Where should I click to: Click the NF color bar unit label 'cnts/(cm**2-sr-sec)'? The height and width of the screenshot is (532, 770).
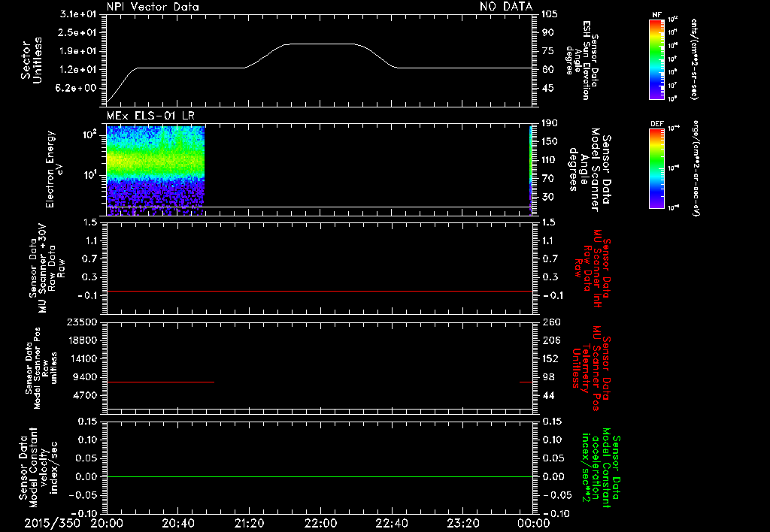coord(694,59)
